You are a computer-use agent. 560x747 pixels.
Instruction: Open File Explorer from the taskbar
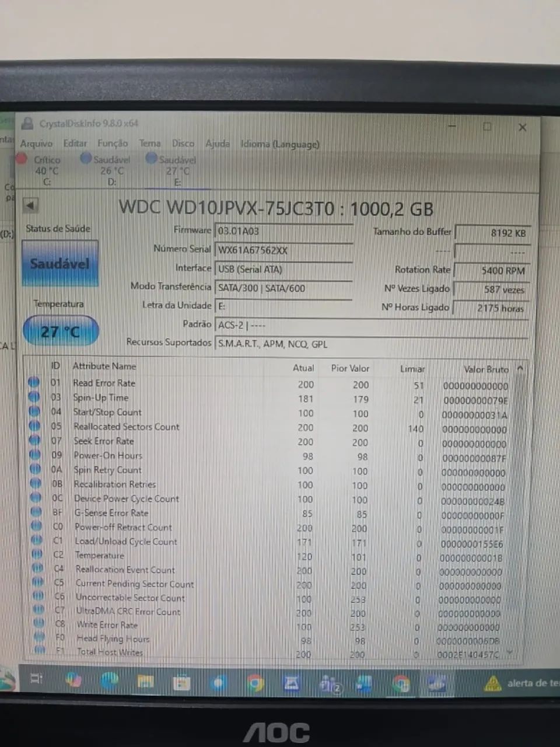[145, 681]
